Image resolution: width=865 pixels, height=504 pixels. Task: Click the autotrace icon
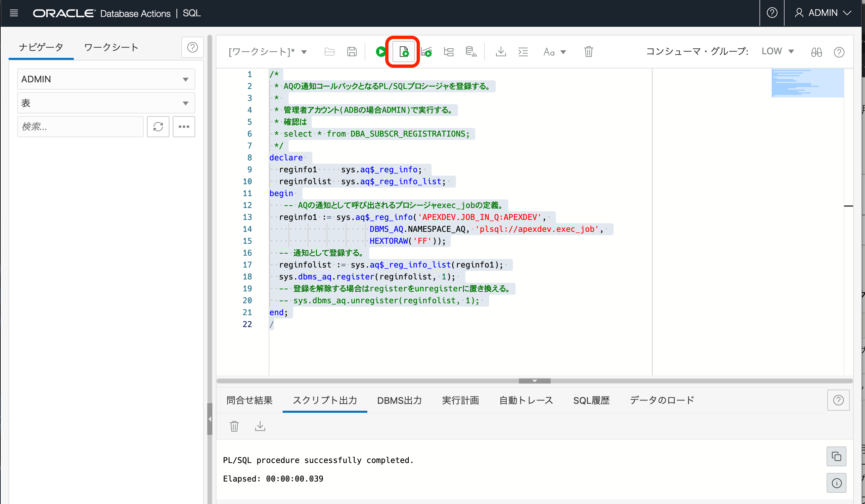449,52
